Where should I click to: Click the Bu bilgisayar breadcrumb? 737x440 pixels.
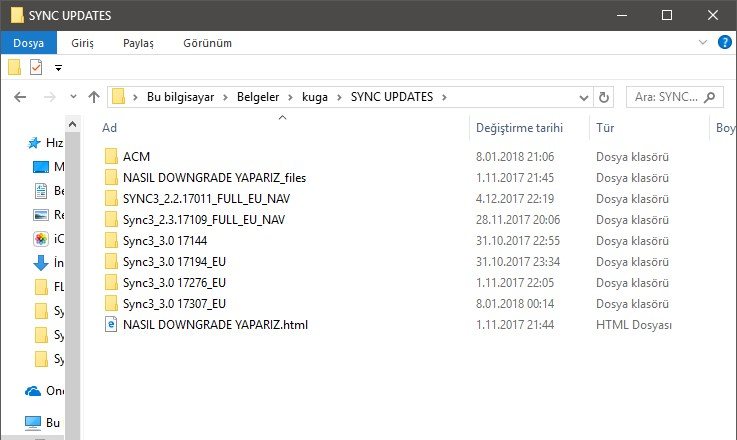tap(180, 97)
